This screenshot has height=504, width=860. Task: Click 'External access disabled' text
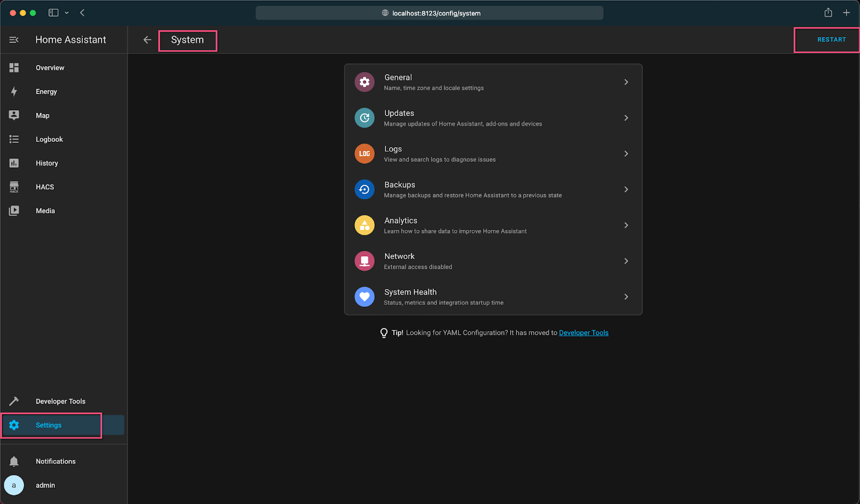418,267
